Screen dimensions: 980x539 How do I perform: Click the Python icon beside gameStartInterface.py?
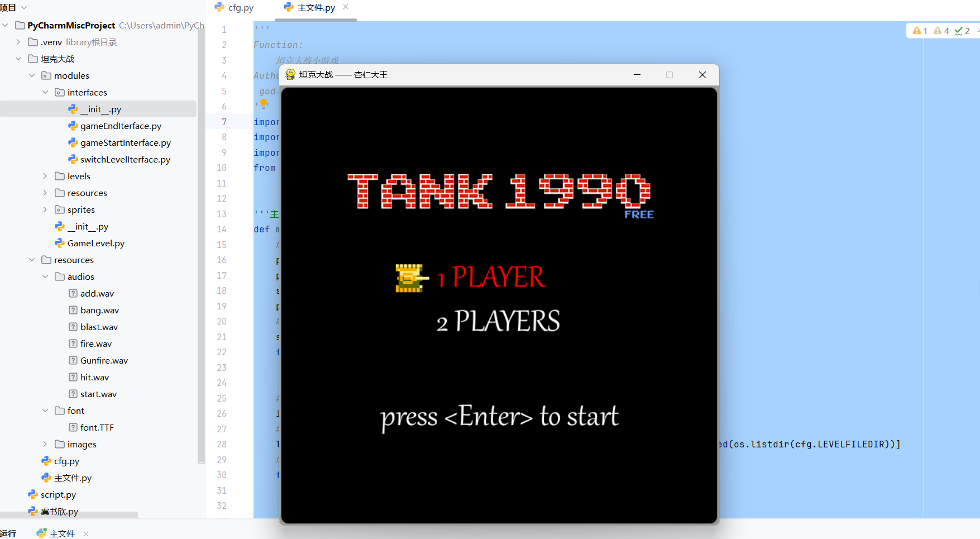tap(73, 142)
